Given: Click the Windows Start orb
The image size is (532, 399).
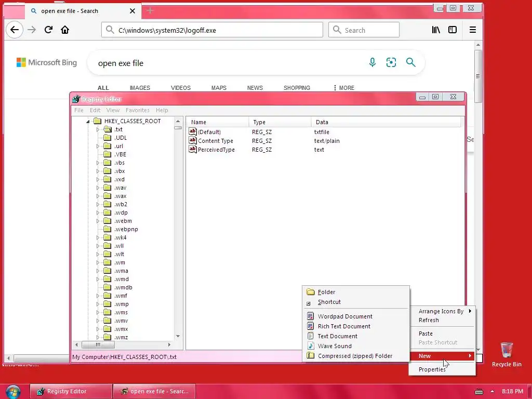Looking at the screenshot, I should 13,392.
